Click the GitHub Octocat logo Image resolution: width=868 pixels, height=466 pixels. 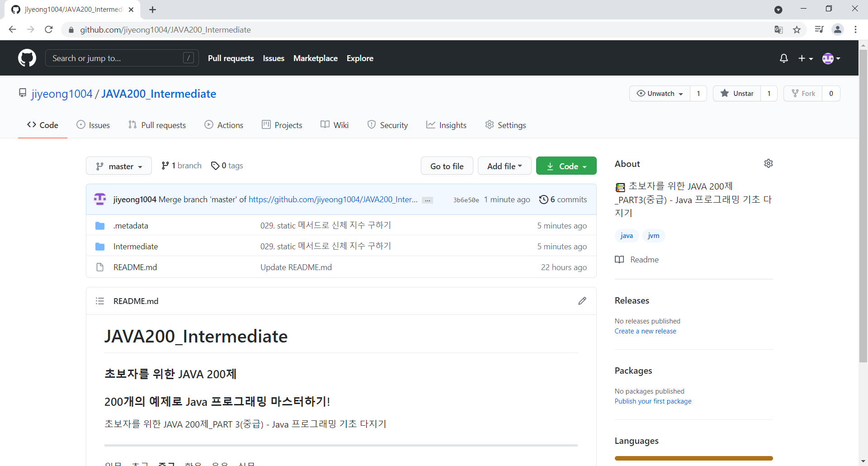[27, 58]
